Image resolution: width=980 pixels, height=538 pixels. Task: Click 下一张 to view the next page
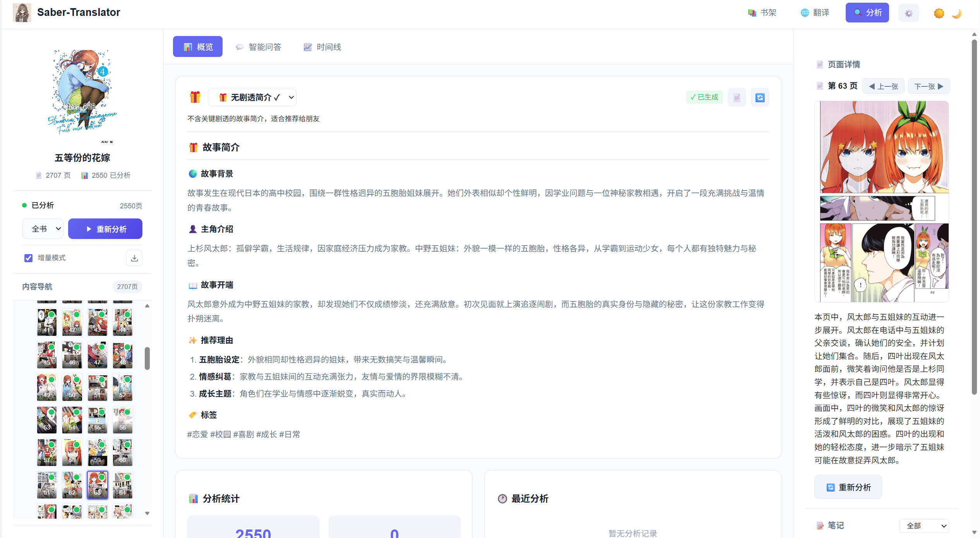[929, 86]
